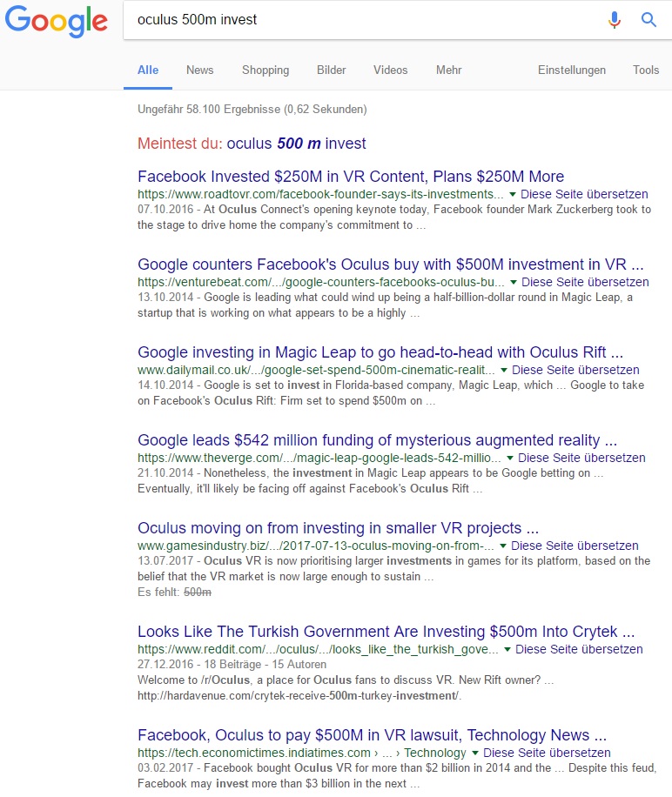Translate the economictimes.indiatimes.com result page
The height and width of the screenshot is (797, 672).
[x=547, y=753]
